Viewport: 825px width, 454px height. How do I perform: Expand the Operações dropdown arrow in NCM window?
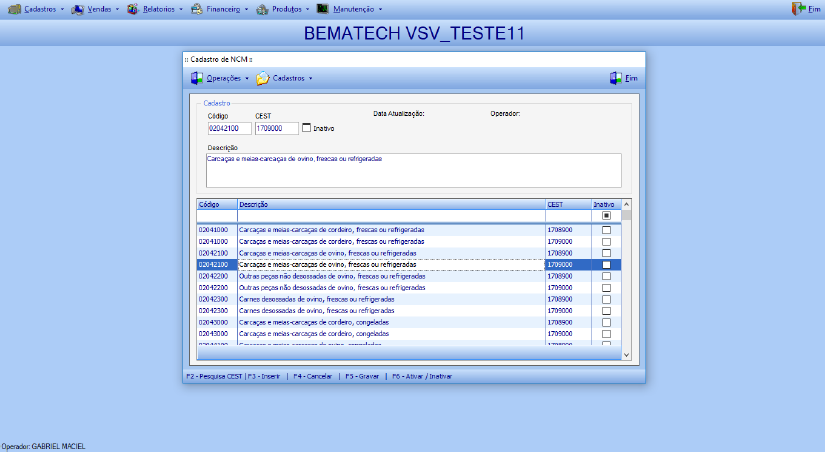247,78
